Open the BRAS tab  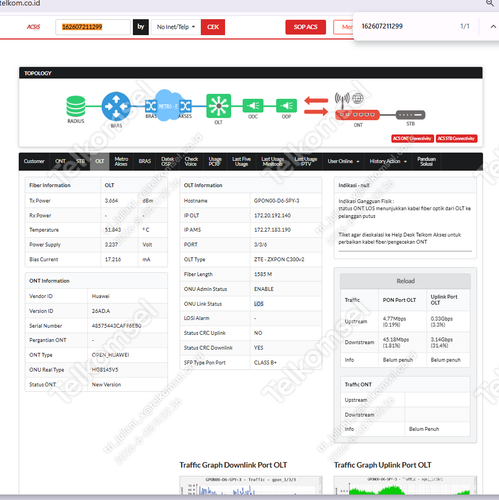[145, 161]
